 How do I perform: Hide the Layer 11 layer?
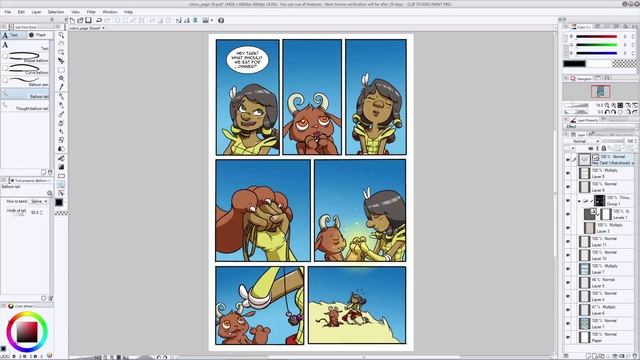(568, 242)
